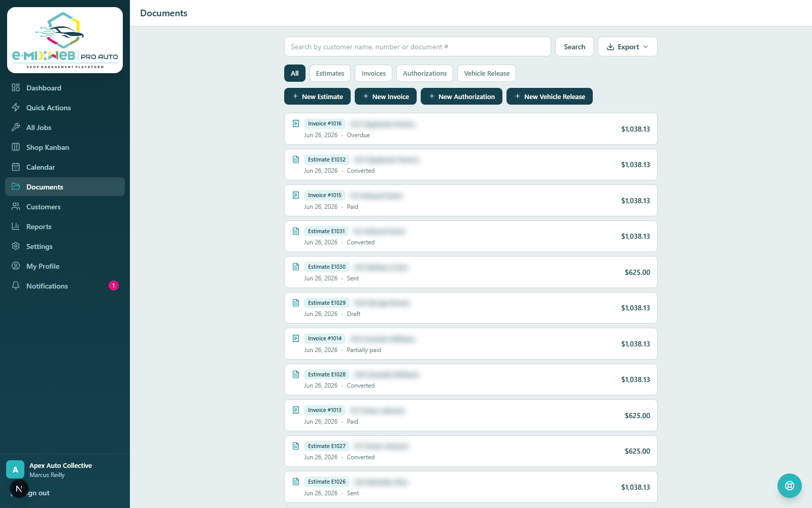Focus the document search input field
The width and height of the screenshot is (812, 508).
[x=418, y=47]
